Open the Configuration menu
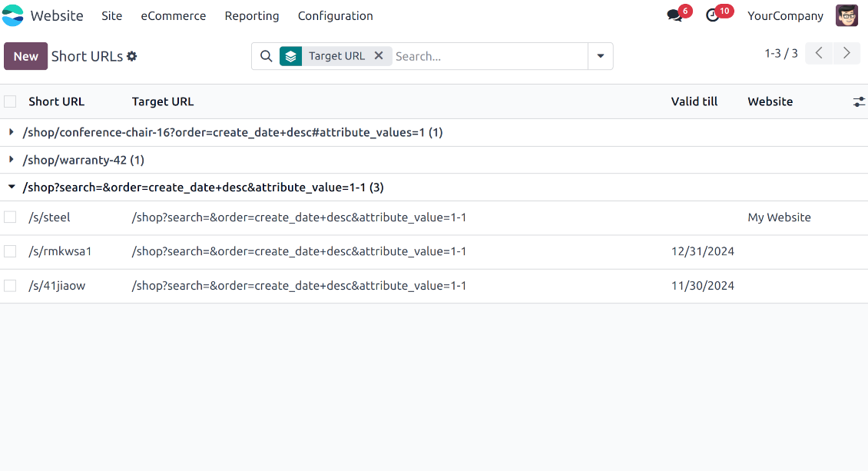Viewport: 868px width, 471px height. (x=335, y=16)
